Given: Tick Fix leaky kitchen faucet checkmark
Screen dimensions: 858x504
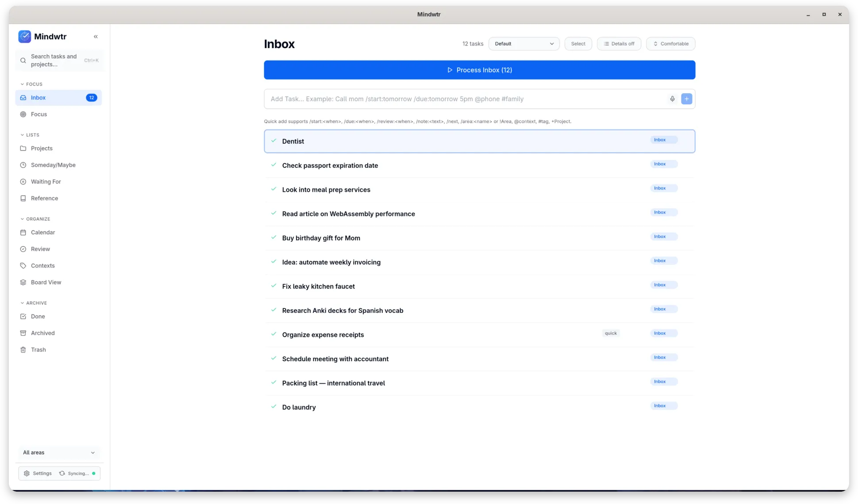Looking at the screenshot, I should tap(273, 286).
